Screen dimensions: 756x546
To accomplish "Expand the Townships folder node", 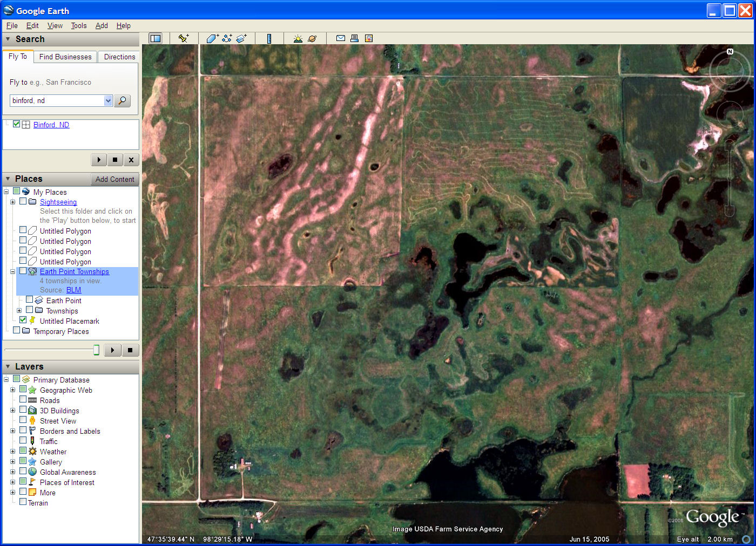I will [19, 311].
